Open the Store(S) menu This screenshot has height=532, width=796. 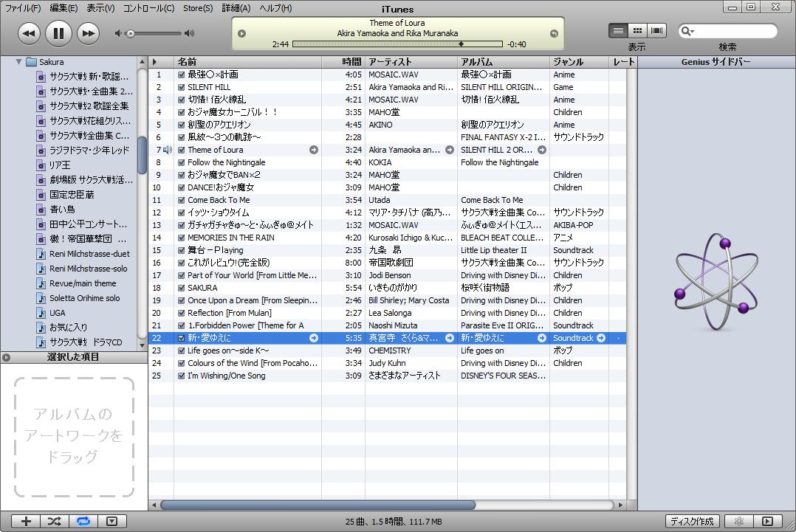point(198,8)
